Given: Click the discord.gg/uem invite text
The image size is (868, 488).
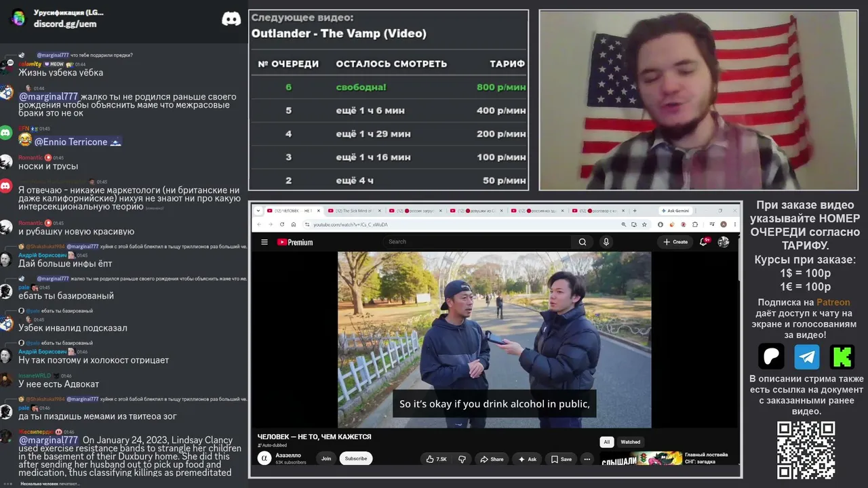Looking at the screenshot, I should pos(65,24).
